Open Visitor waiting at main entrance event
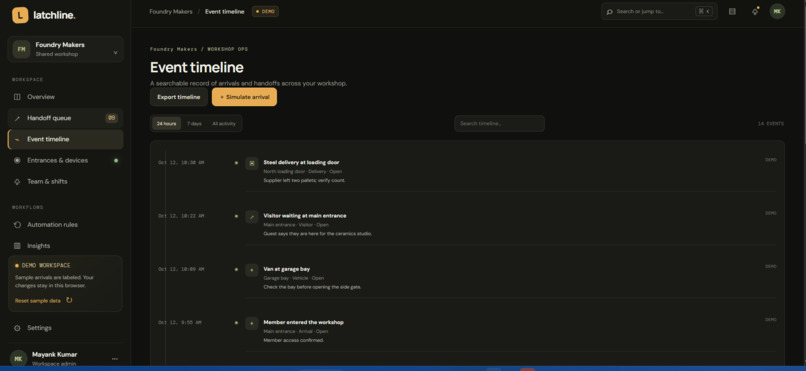Image resolution: width=806 pixels, height=371 pixels. [x=305, y=216]
